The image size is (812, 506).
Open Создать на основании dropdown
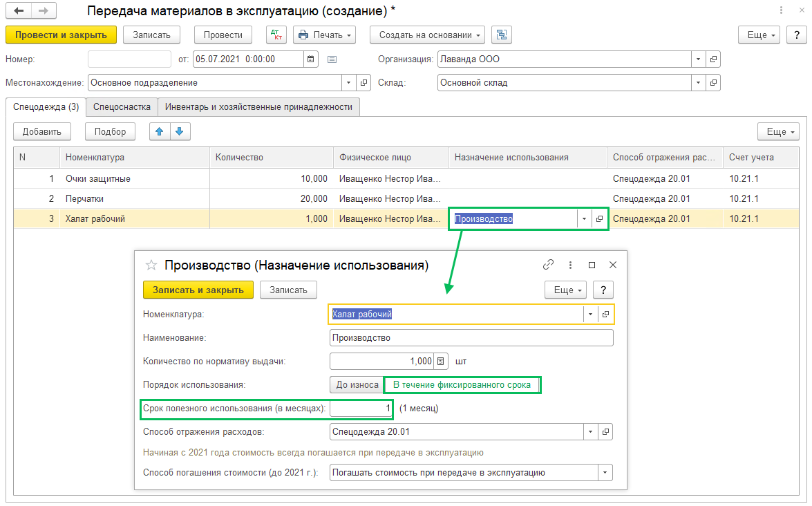click(427, 35)
